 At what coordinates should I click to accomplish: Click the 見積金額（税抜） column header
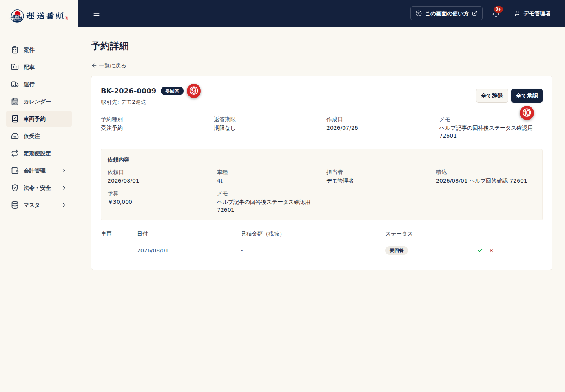click(x=263, y=234)
